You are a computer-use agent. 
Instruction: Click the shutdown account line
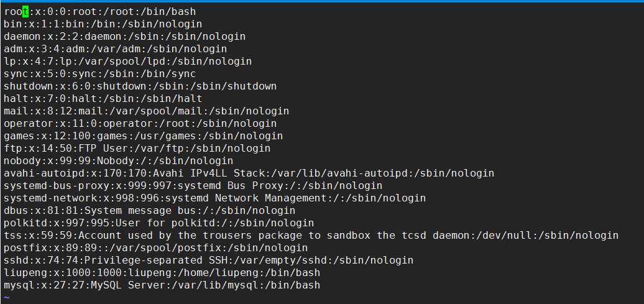point(140,86)
